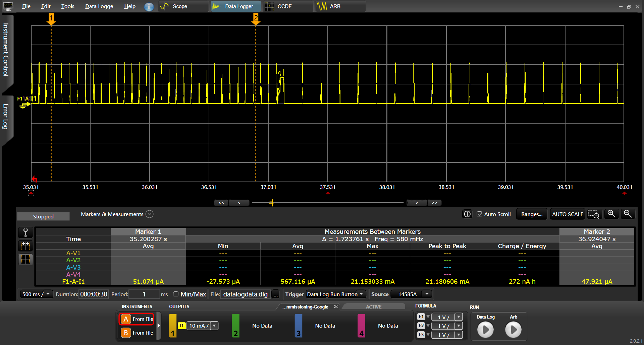Switch to the ARB tab
The image size is (644, 345).
pos(340,6)
